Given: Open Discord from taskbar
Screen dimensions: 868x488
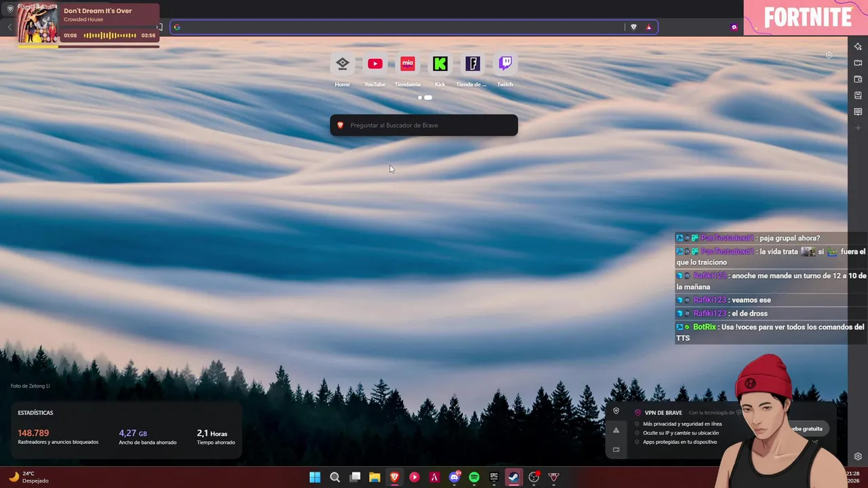Looking at the screenshot, I should coord(454,477).
